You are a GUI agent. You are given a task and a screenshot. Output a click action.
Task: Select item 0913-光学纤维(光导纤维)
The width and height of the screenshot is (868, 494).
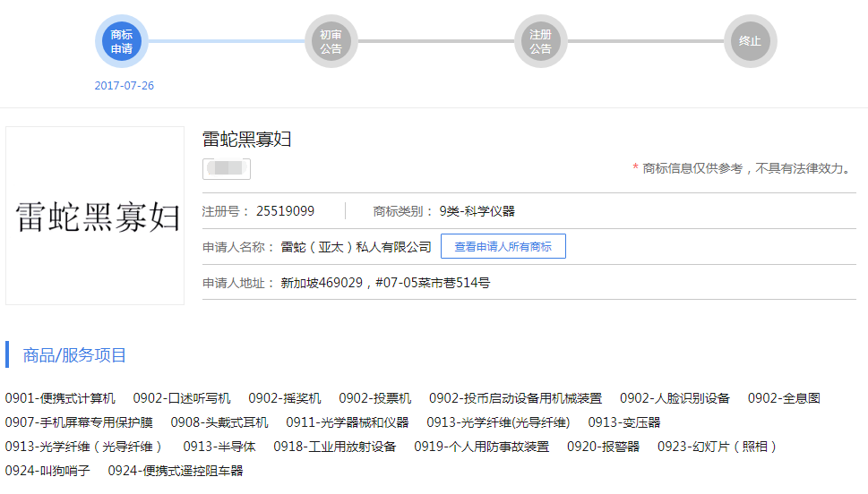click(498, 422)
